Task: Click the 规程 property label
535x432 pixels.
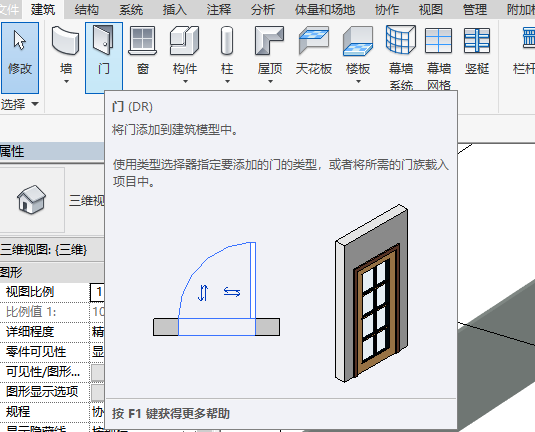Action: pos(18,412)
